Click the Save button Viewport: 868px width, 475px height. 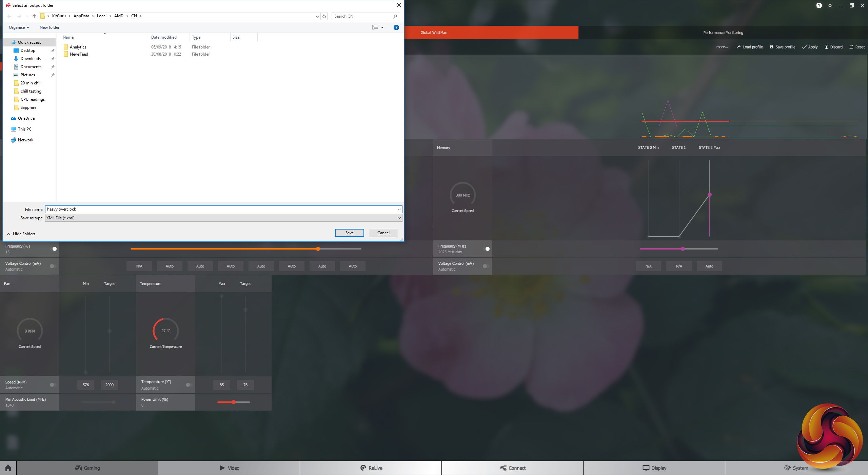(349, 233)
